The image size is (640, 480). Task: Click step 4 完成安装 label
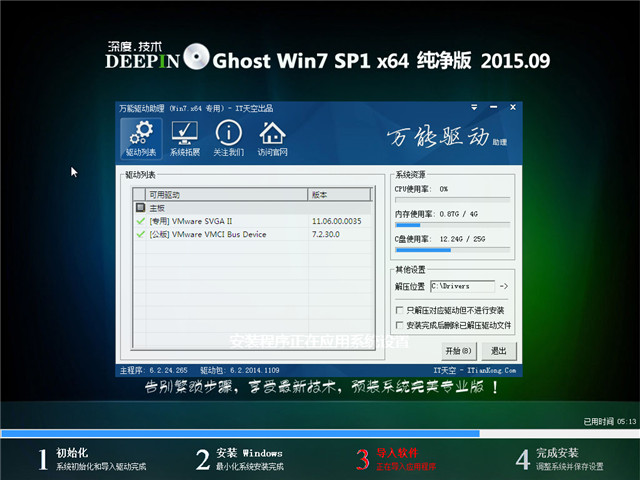tap(557, 453)
